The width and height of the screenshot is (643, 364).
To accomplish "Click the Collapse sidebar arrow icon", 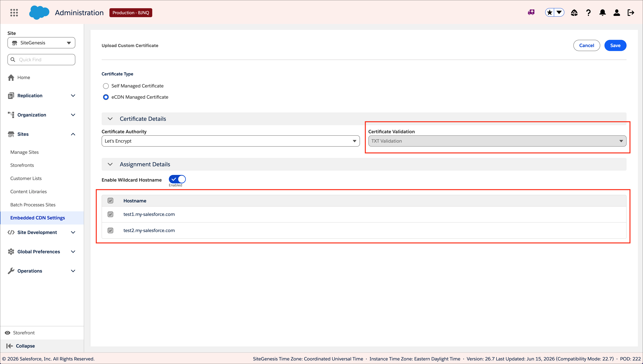I will click(x=9, y=346).
